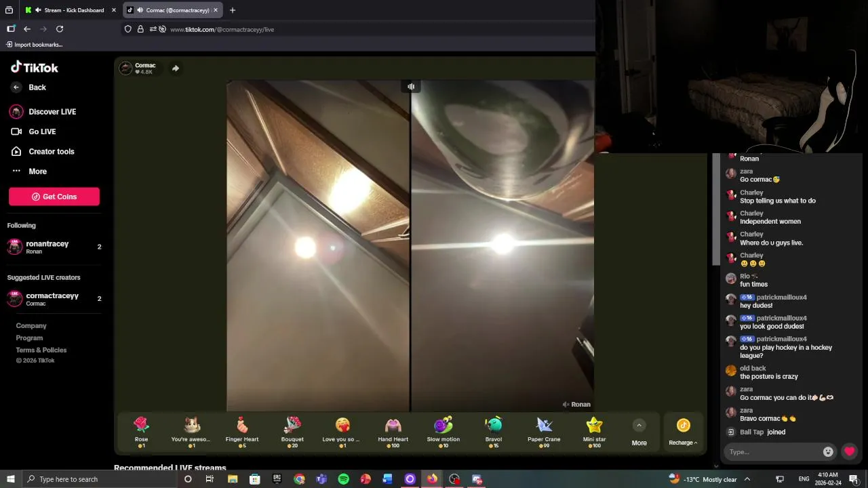The image size is (868, 488).
Task: Reload the page
Action: coord(60,29)
